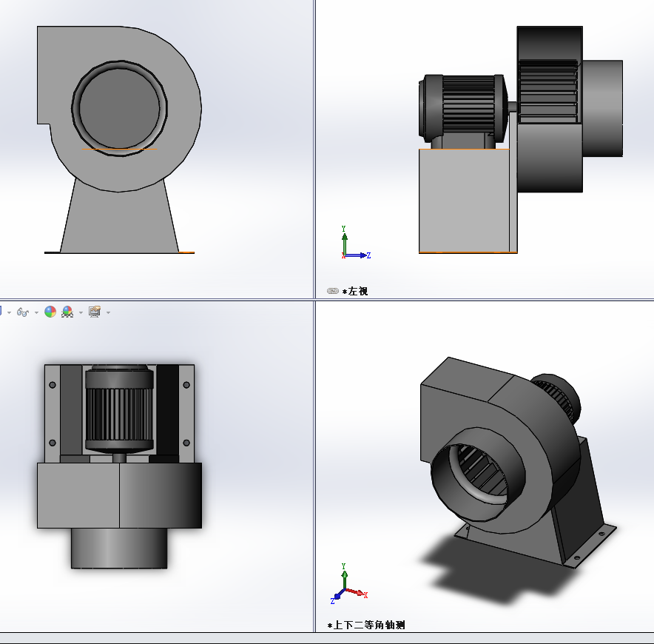The width and height of the screenshot is (654, 644).
Task: Click the *上下二等角轴测 view label
Action: coord(366,625)
